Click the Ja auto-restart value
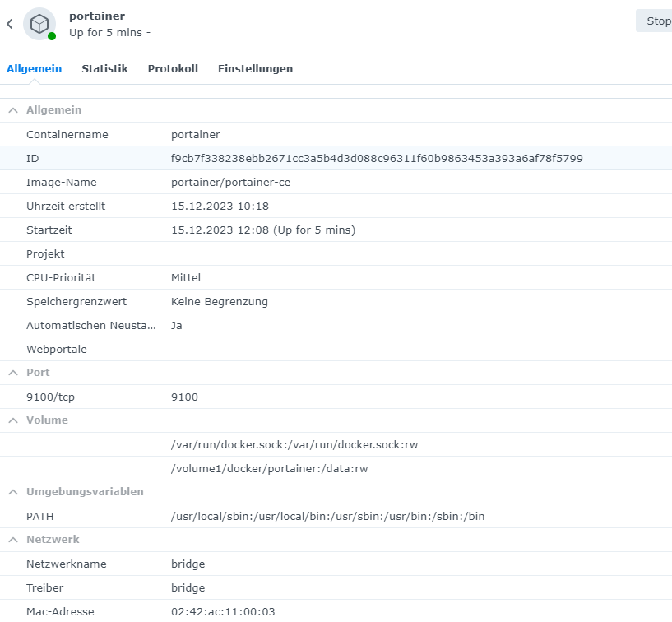Screen dimensions: 672x622 tap(177, 325)
